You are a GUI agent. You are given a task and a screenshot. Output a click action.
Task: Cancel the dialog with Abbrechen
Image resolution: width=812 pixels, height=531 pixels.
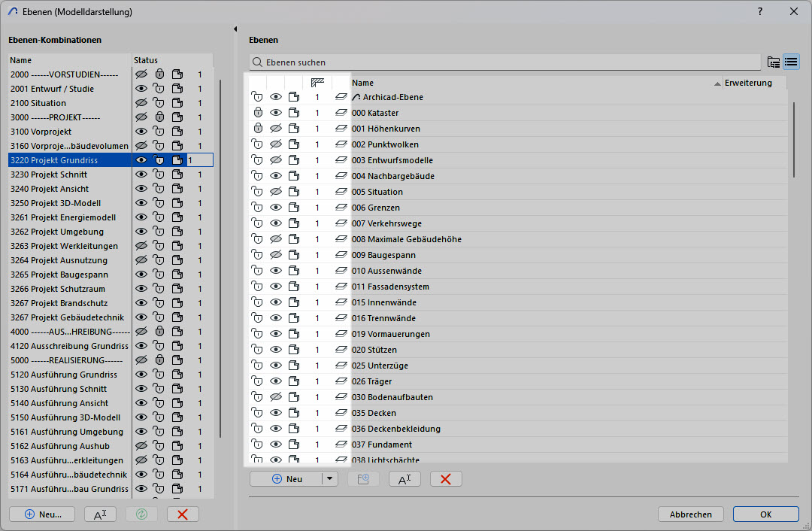(x=691, y=514)
